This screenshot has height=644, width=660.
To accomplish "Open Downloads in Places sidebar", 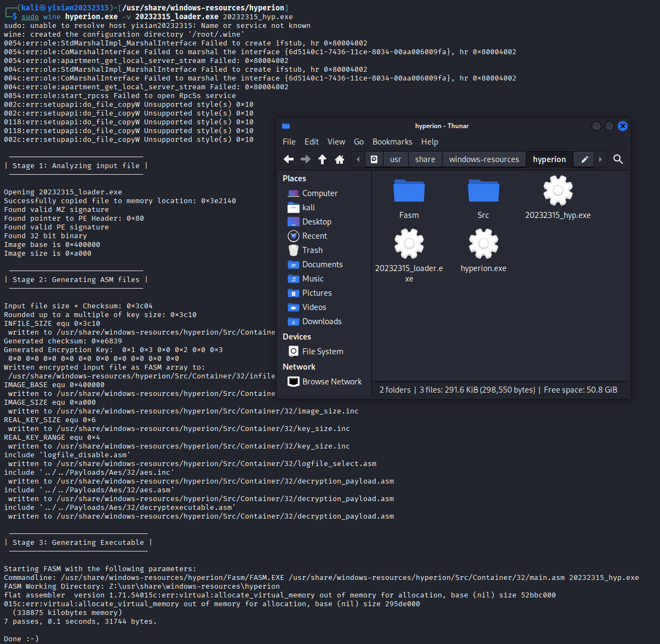I will pos(322,321).
